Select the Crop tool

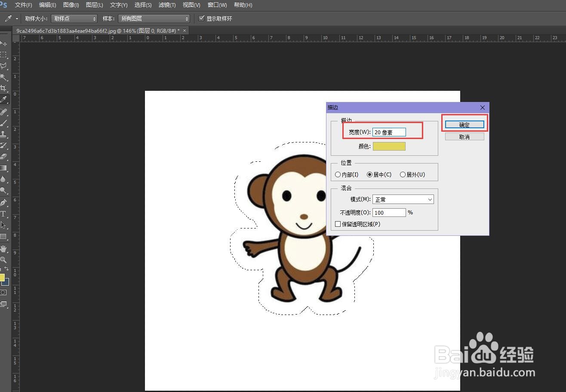(3, 88)
